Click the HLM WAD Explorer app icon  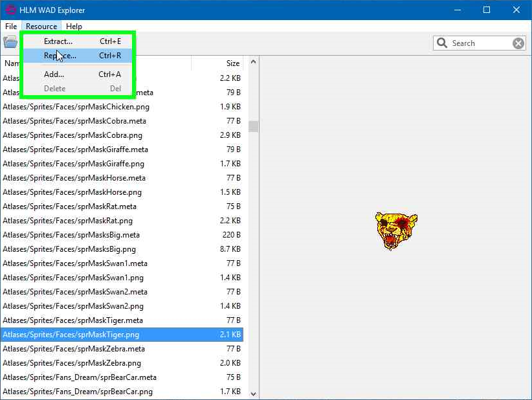[10, 10]
